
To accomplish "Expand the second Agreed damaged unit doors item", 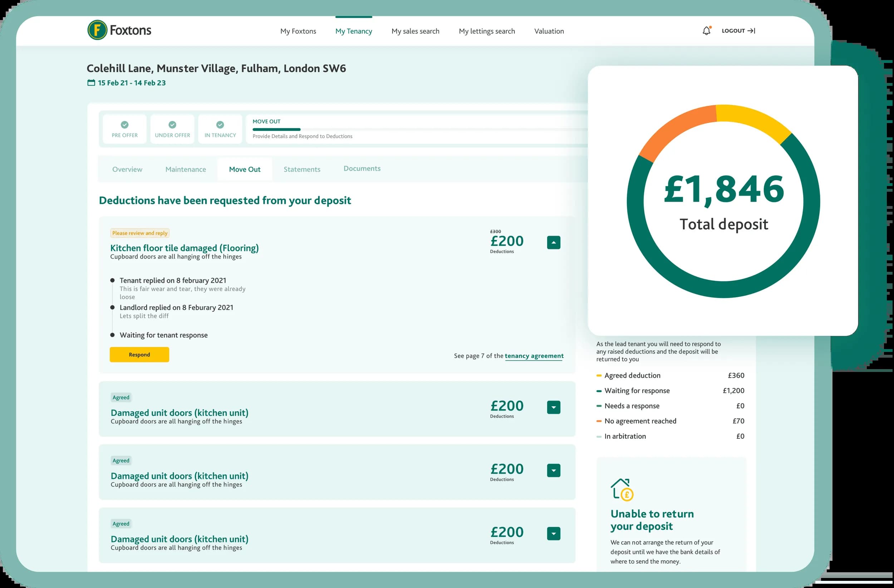I will (553, 470).
